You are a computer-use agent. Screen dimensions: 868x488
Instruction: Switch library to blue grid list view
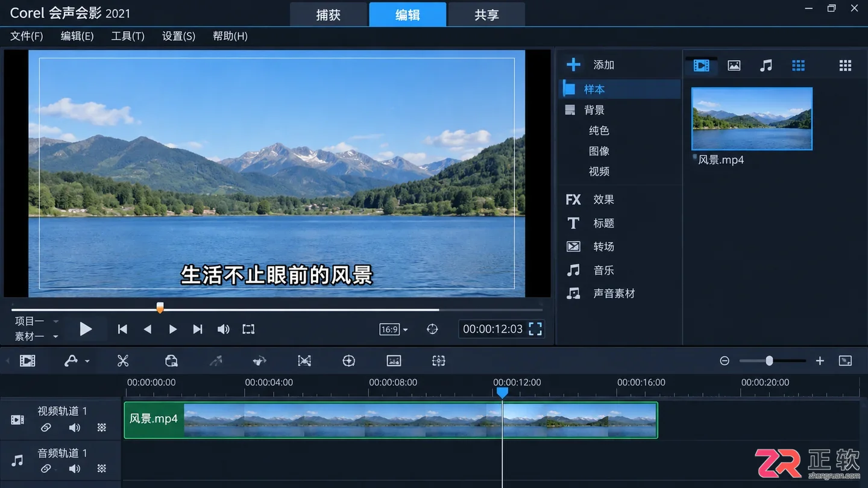tap(799, 66)
